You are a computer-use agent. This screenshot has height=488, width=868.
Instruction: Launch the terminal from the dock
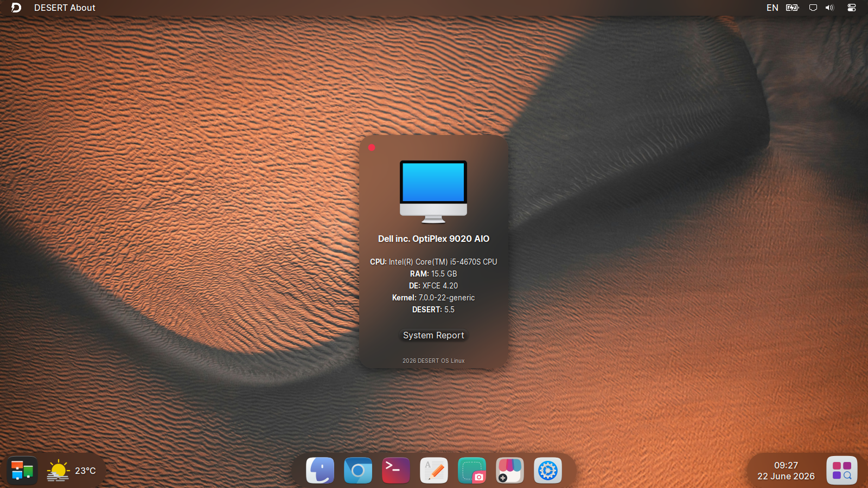tap(396, 471)
